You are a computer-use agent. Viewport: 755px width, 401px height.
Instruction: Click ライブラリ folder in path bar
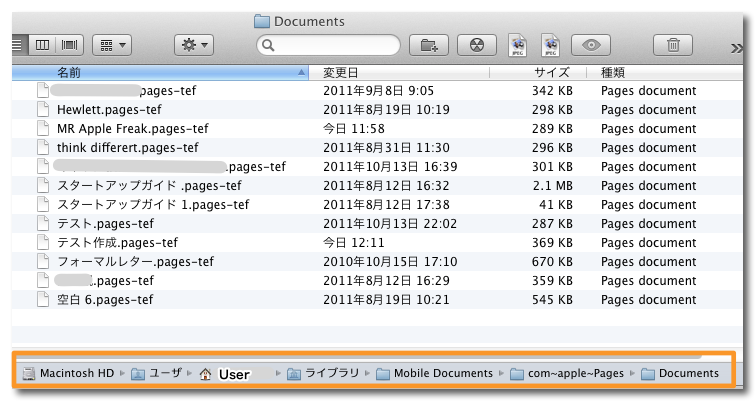point(323,374)
